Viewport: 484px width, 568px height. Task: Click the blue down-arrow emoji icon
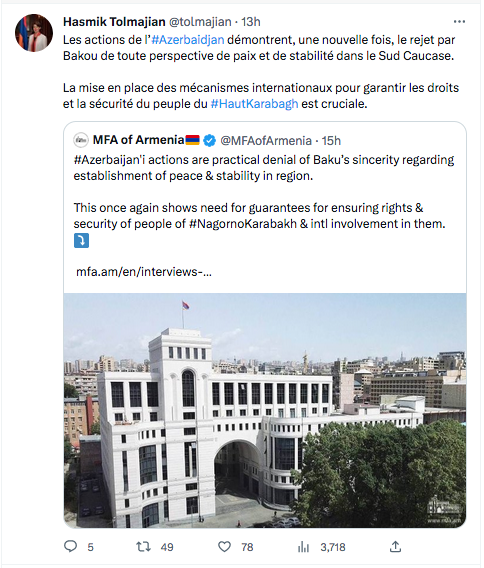[81, 241]
